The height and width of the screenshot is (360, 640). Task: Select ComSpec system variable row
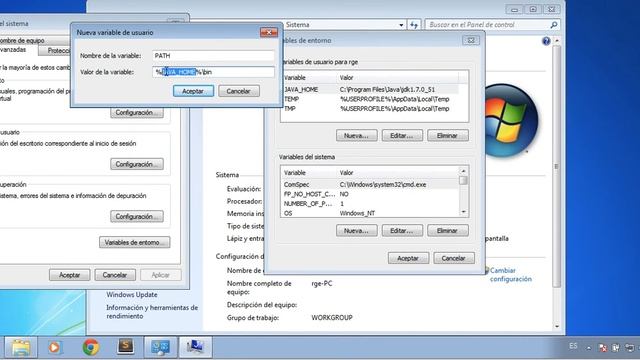click(369, 184)
